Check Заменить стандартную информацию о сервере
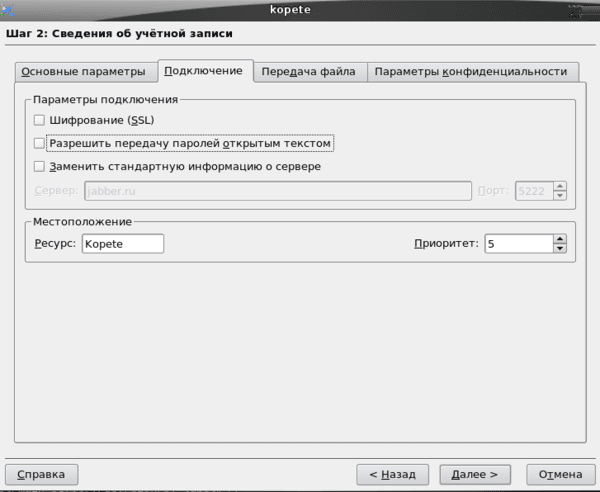Viewport: 600px width, 492px height. click(x=39, y=166)
